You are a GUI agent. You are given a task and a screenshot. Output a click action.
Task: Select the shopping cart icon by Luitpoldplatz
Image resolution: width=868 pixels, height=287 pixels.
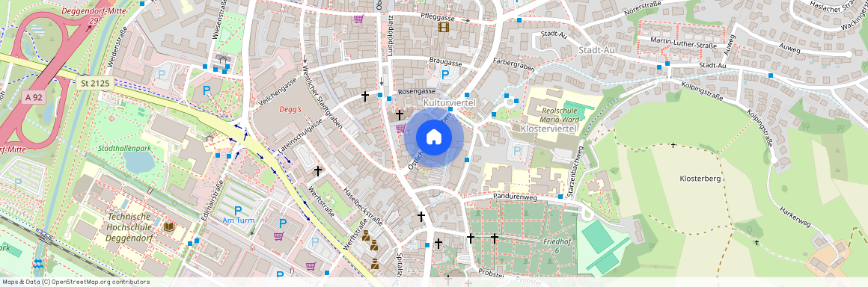click(358, 19)
